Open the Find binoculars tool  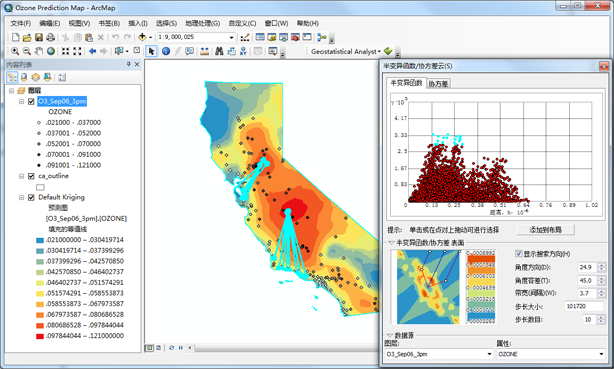click(x=219, y=51)
